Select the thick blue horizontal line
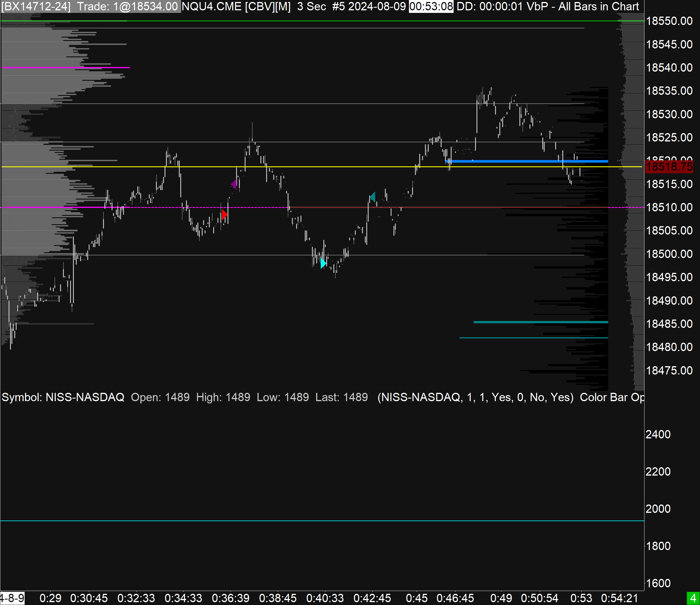This screenshot has height=605, width=700. pyautogui.click(x=527, y=161)
